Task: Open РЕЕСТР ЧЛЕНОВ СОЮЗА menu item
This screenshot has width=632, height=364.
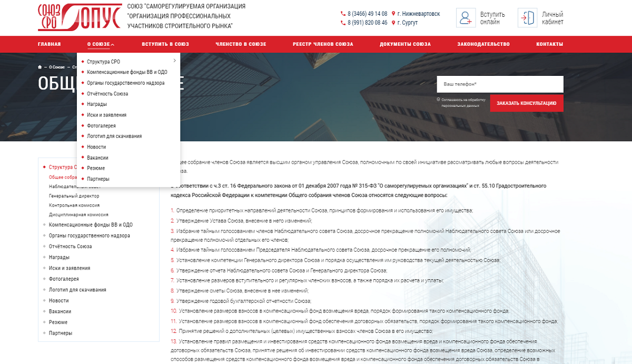Action: [x=323, y=44]
